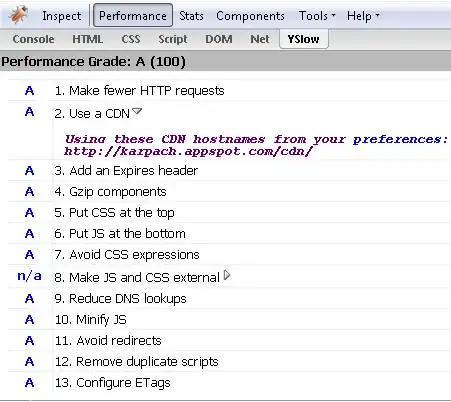Click rule 4 Gzip components
The image size is (451, 402).
pos(110,192)
